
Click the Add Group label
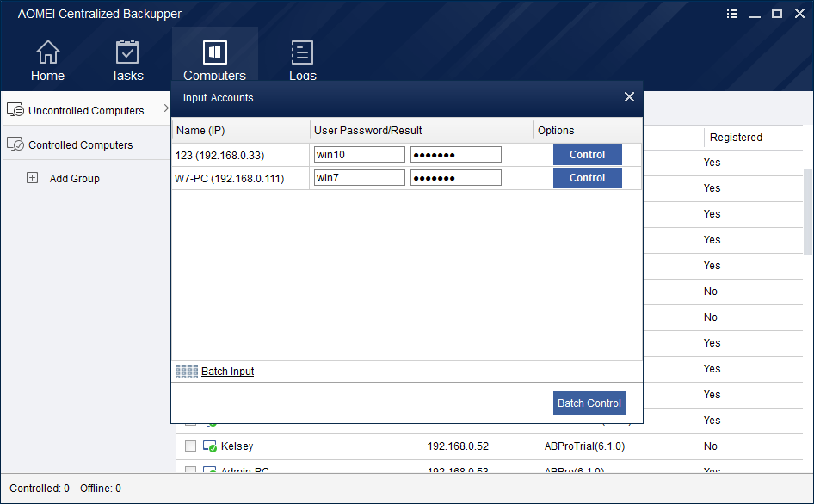75,179
